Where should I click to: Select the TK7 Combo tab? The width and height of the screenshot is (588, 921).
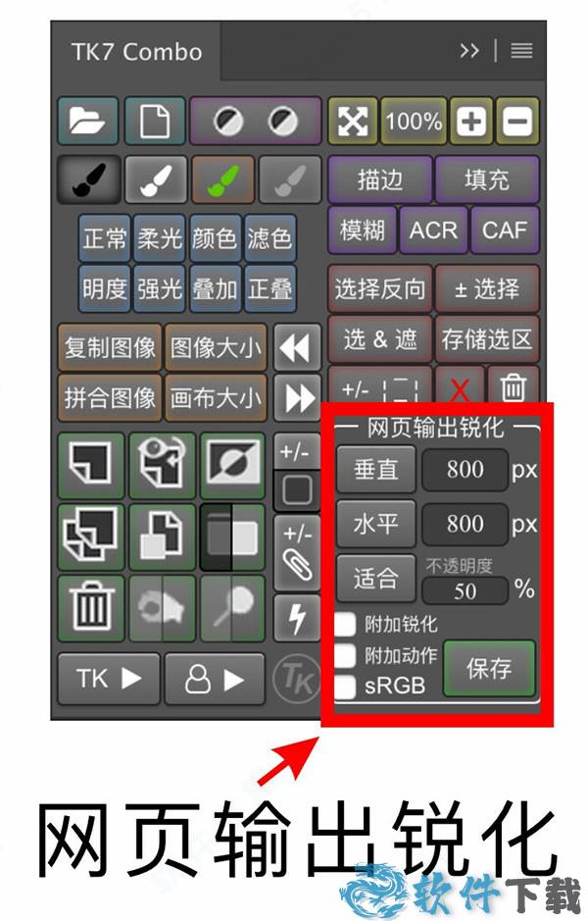(137, 52)
